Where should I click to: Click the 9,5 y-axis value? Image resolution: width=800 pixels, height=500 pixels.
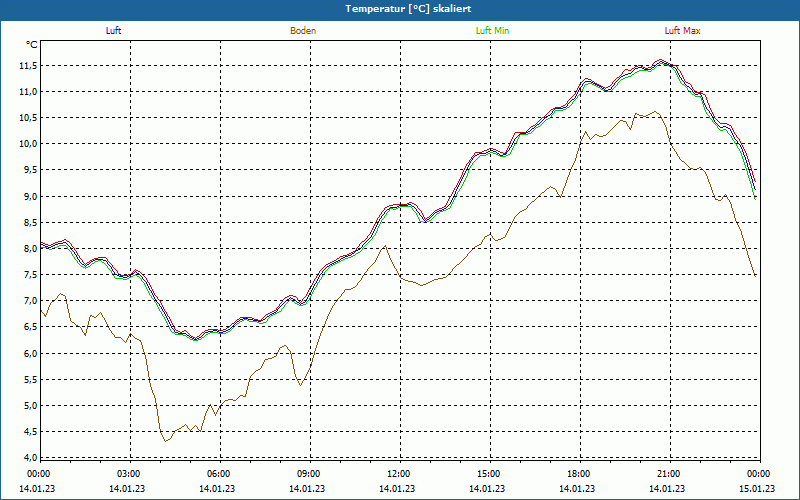click(30, 170)
